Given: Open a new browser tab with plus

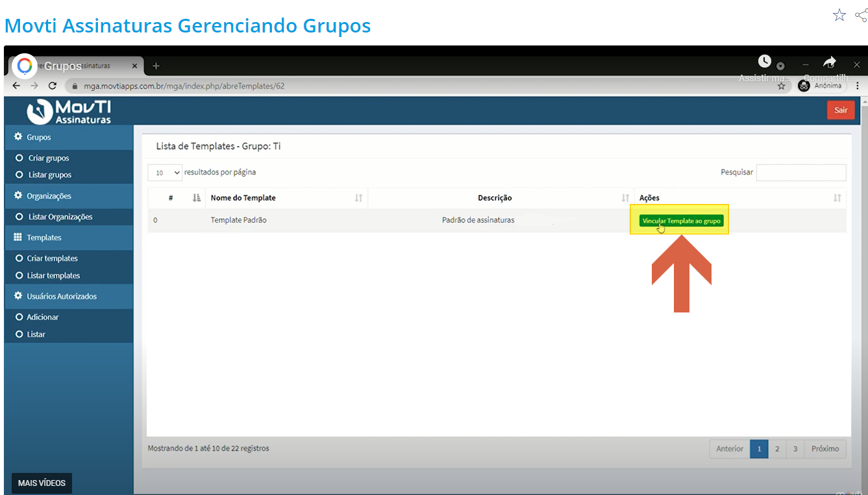Looking at the screenshot, I should pos(156,66).
